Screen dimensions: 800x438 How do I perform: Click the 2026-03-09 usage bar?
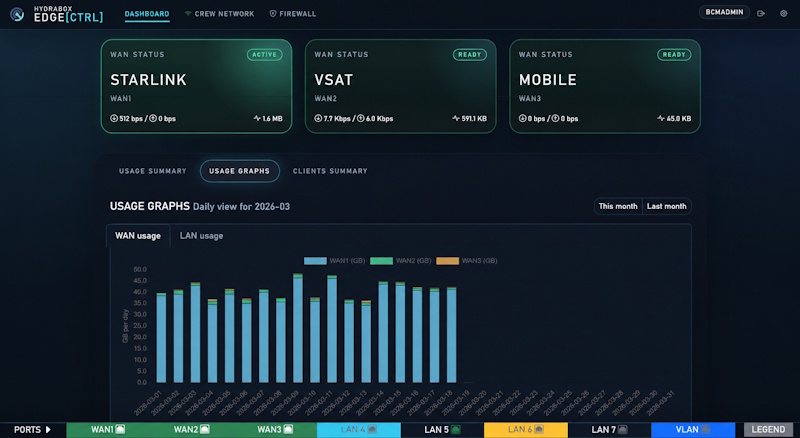point(298,328)
